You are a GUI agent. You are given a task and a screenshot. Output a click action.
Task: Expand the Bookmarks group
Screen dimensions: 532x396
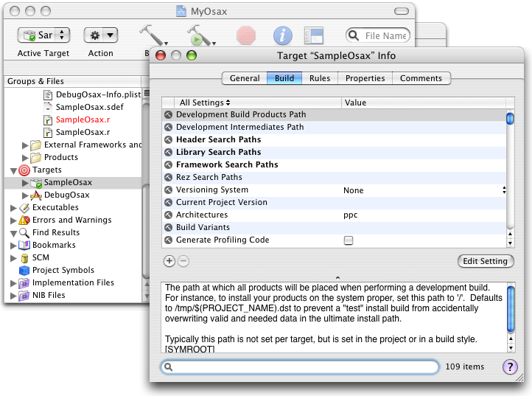13,246
